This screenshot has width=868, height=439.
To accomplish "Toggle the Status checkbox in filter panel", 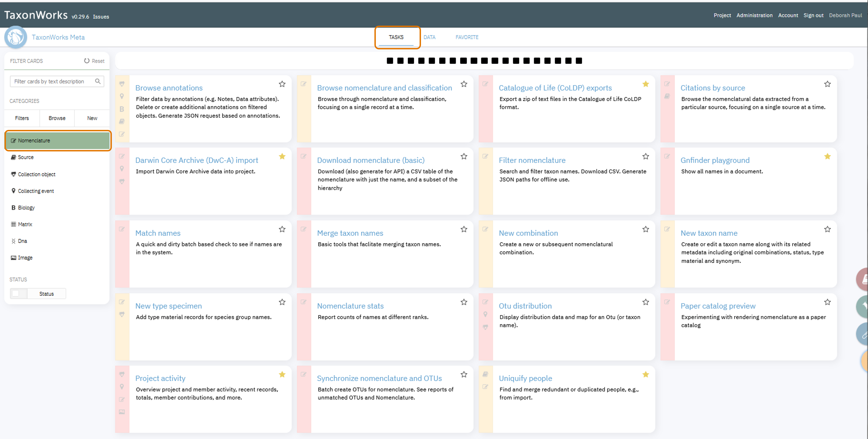I will [x=16, y=293].
